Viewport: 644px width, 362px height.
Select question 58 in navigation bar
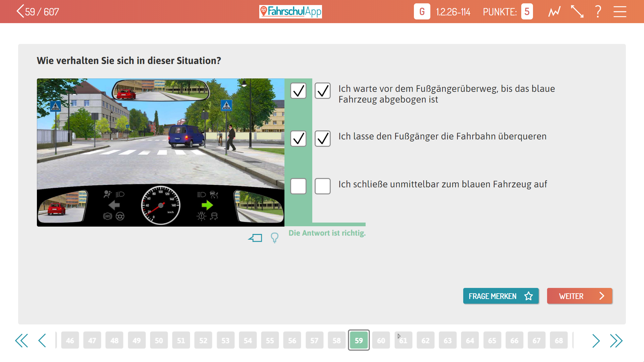[336, 341]
